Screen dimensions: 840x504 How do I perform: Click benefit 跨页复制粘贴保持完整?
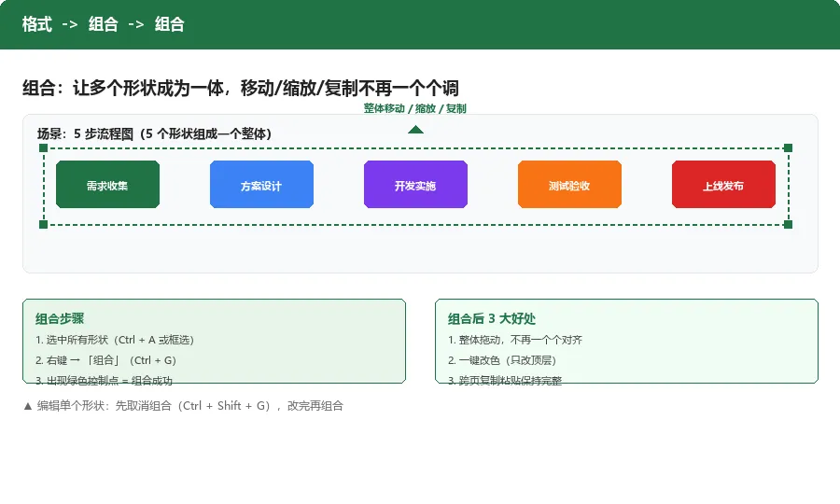[x=505, y=380]
